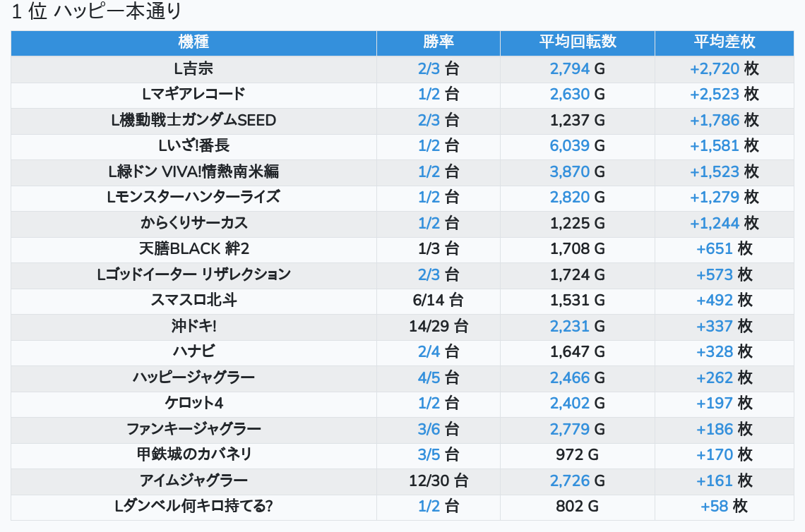
Task: Click the +492 枚 difference value
Action: click(724, 300)
